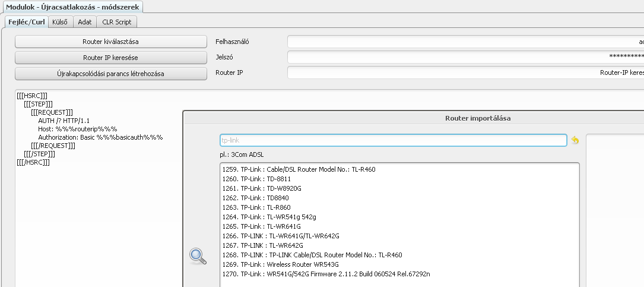The image size is (644, 287).
Task: Click the [[[/HSRC]]] closing line
Action: (33, 162)
